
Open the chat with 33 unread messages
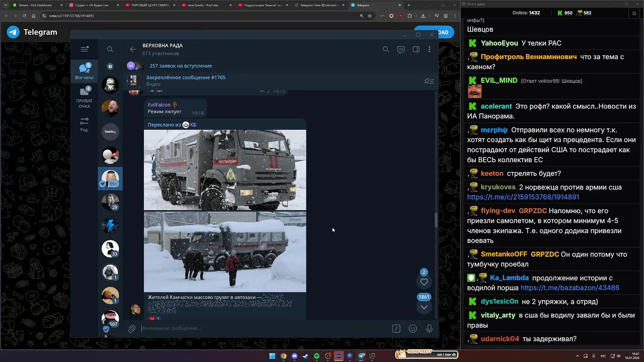pos(110,249)
